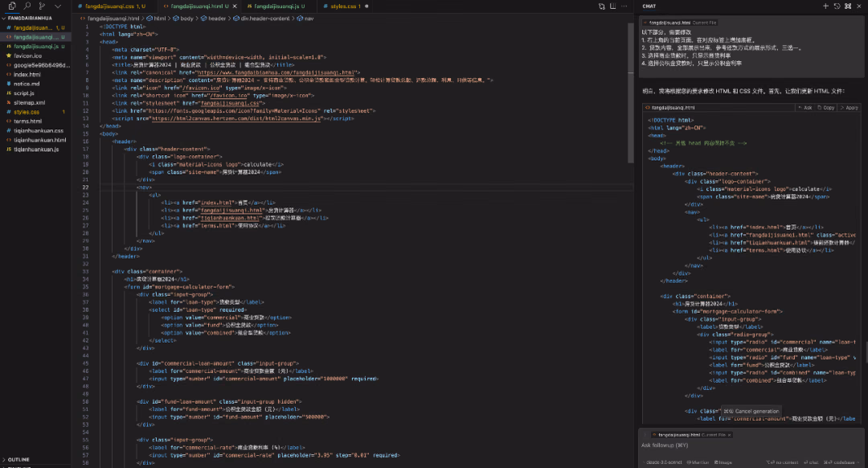Collapse the FANGDAIBIANHUA folder

pyautogui.click(x=30, y=18)
